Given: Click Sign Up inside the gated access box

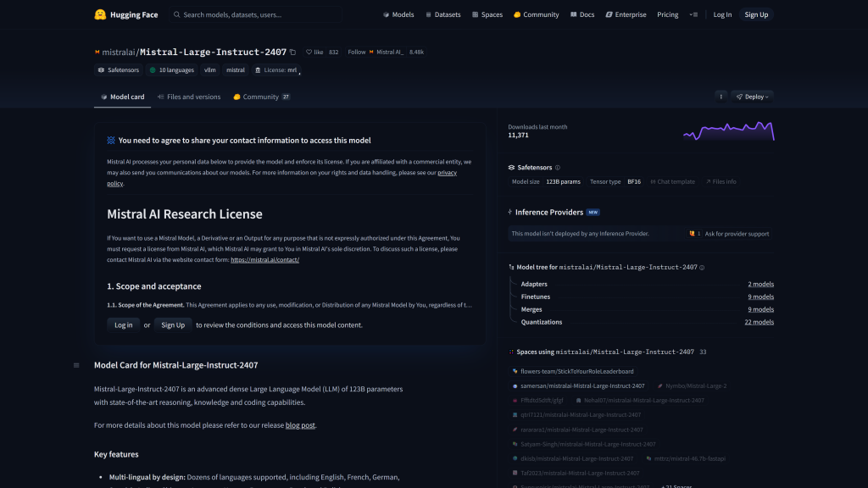Looking at the screenshot, I should coord(173,324).
